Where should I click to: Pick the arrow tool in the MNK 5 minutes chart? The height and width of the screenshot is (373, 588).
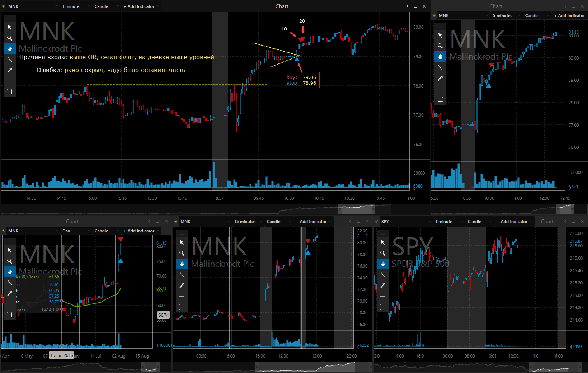coord(440,78)
